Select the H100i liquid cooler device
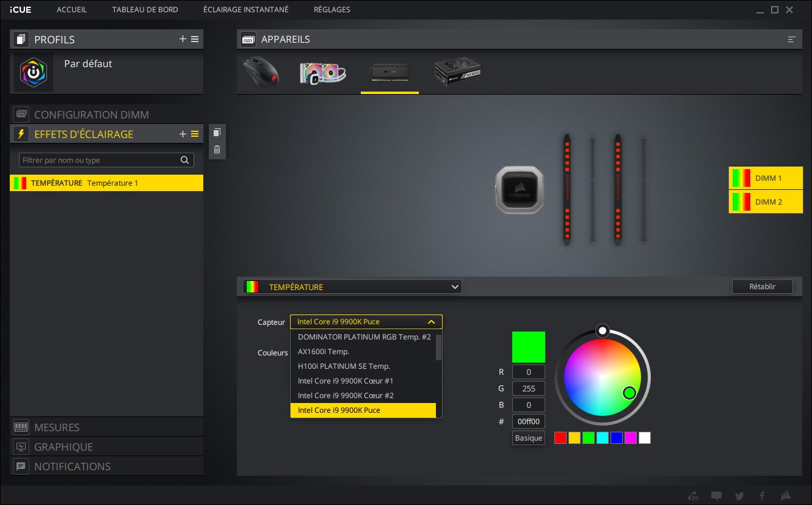 pos(323,73)
